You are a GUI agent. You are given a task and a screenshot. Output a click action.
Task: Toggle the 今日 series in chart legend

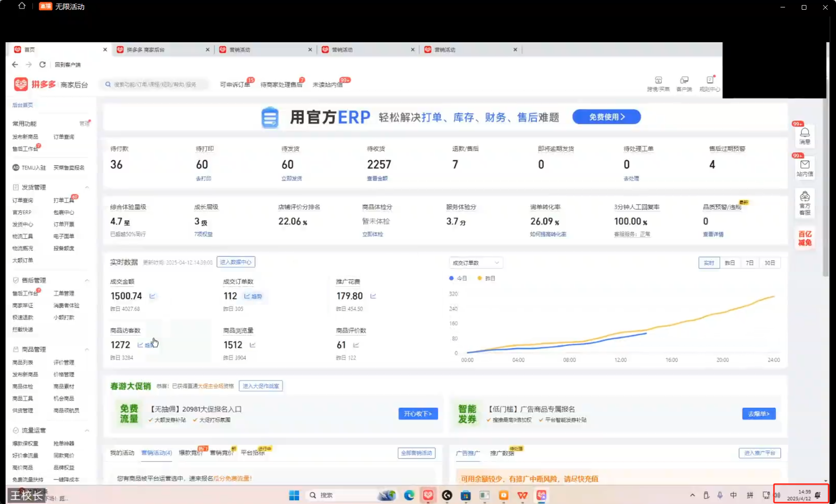pyautogui.click(x=458, y=278)
